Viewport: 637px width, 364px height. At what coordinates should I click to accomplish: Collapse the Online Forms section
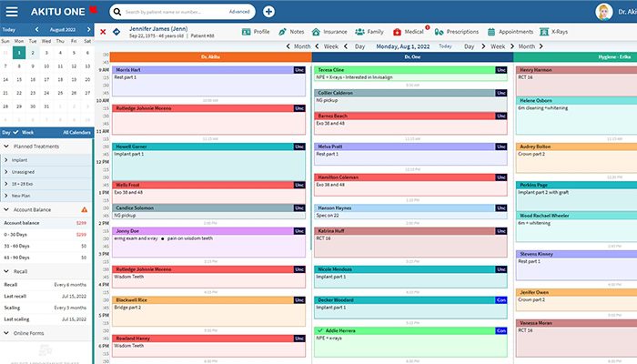pos(6,333)
